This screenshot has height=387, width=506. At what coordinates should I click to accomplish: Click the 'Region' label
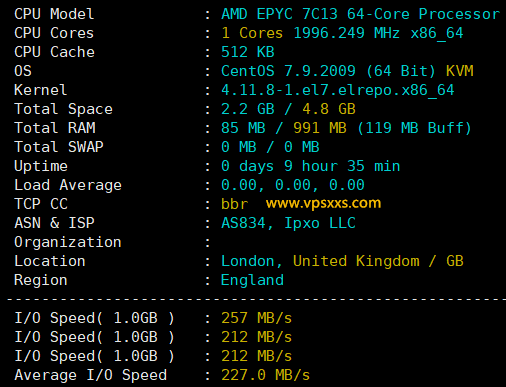point(41,280)
